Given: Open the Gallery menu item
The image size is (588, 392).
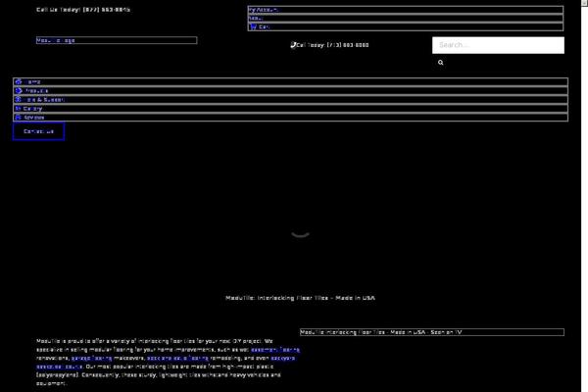Looking at the screenshot, I should click(291, 109).
